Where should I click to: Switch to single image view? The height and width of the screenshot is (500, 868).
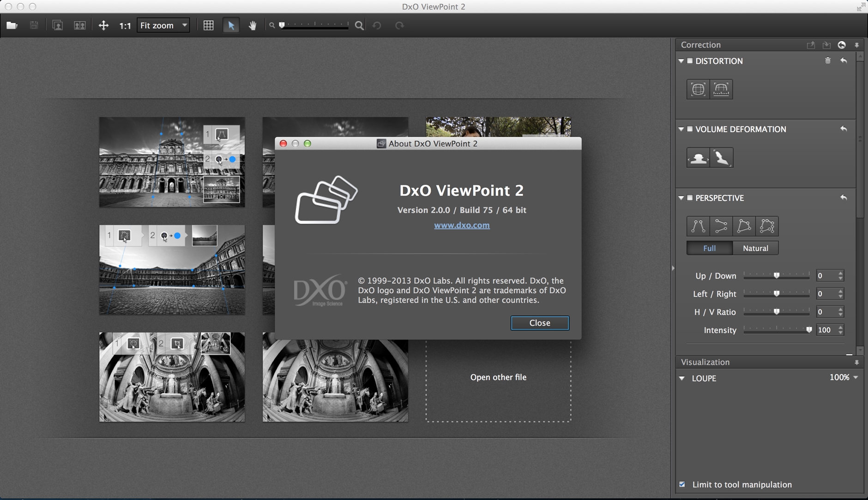(58, 25)
